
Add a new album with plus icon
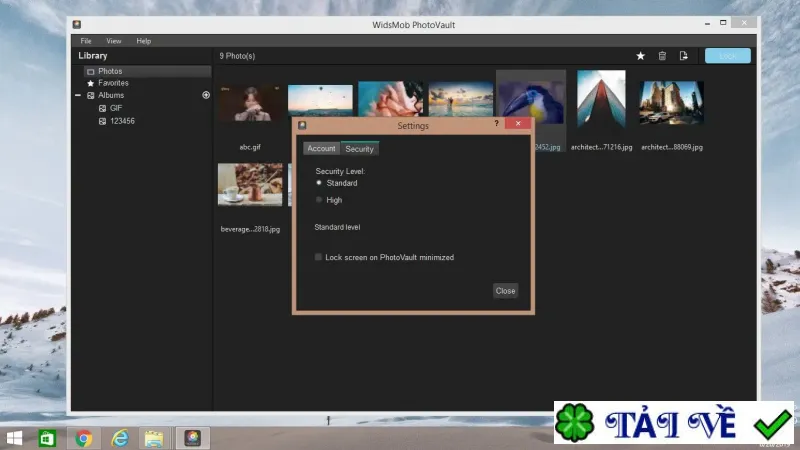[x=206, y=95]
